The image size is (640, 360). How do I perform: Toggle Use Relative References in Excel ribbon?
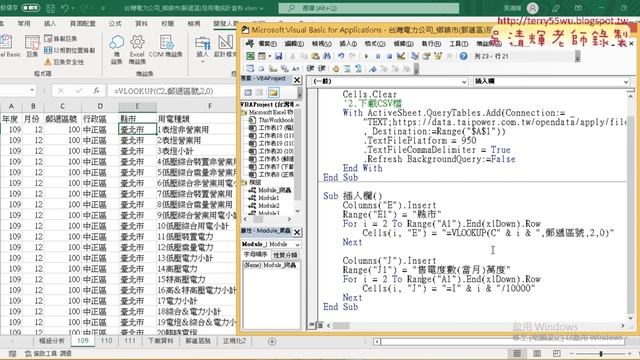tap(69, 50)
